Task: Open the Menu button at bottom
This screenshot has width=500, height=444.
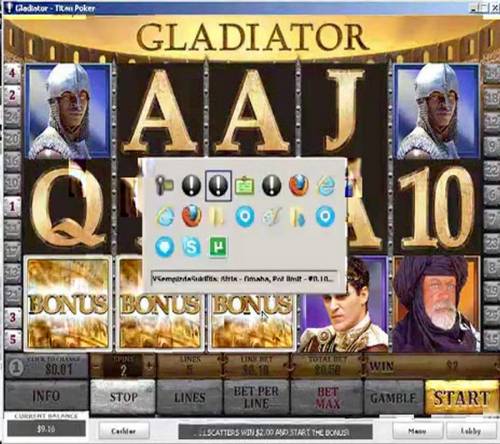Action: pos(418,431)
